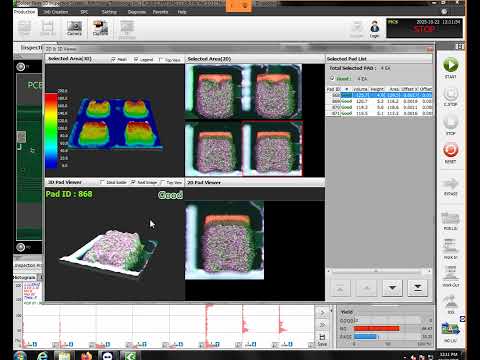Screen dimensions: 480x360
Task: Click the second grayed-out ribbon icon
Action: click(x=48, y=28)
